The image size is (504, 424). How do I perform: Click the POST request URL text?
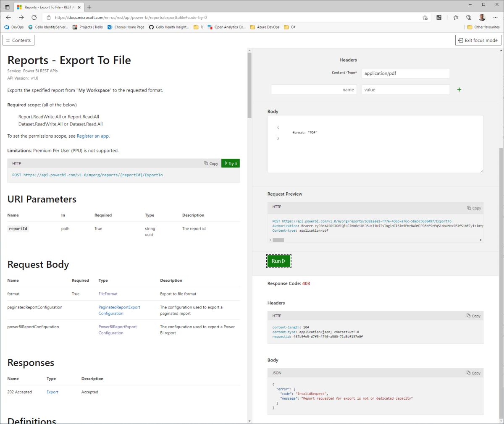point(87,175)
